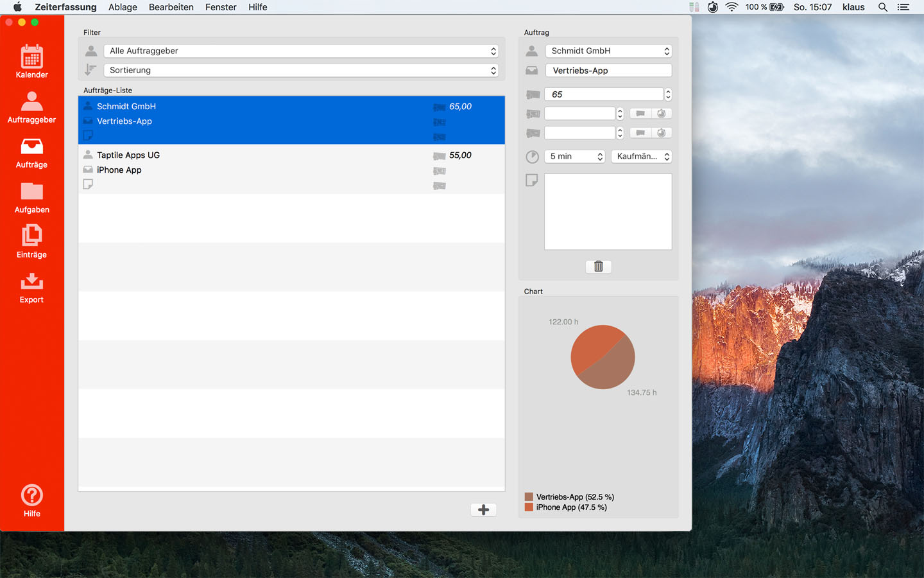Add a new order with the plus button
Image resolution: width=924 pixels, height=578 pixels.
(484, 510)
